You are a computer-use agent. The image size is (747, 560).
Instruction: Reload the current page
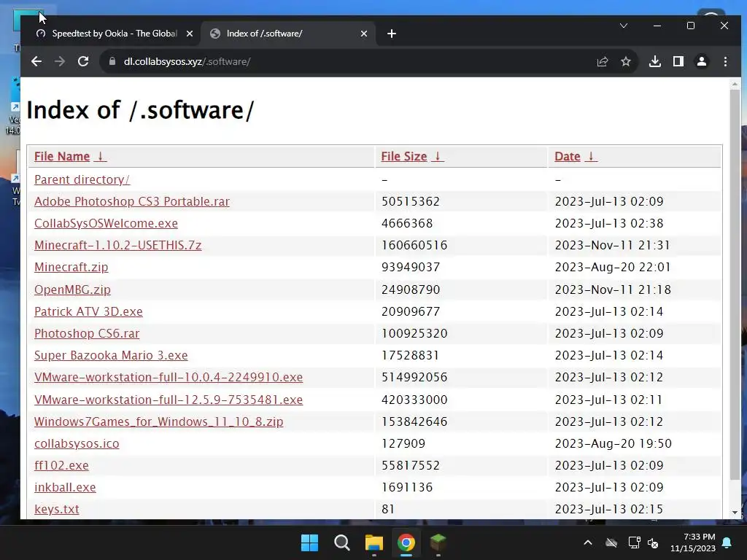tap(83, 61)
